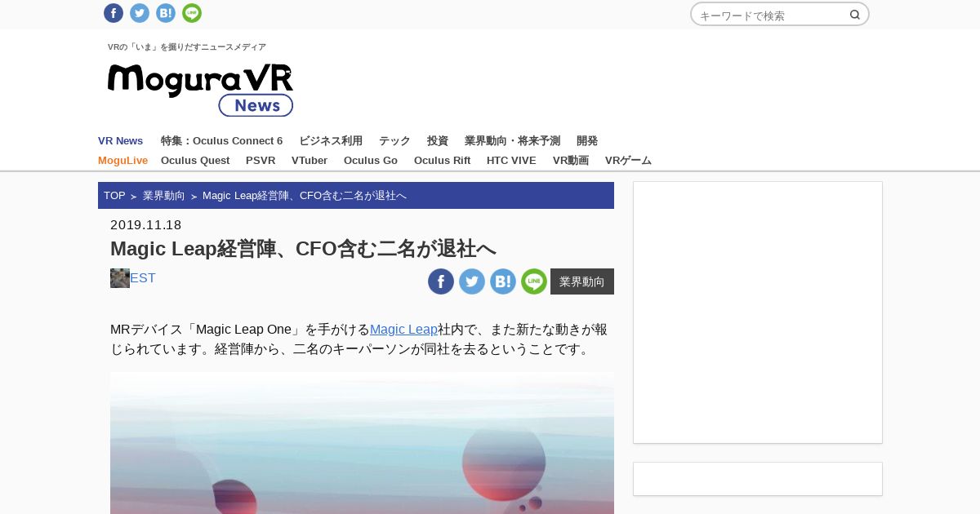Open the テック menu item
Viewport: 980px width, 514px height.
(x=394, y=140)
